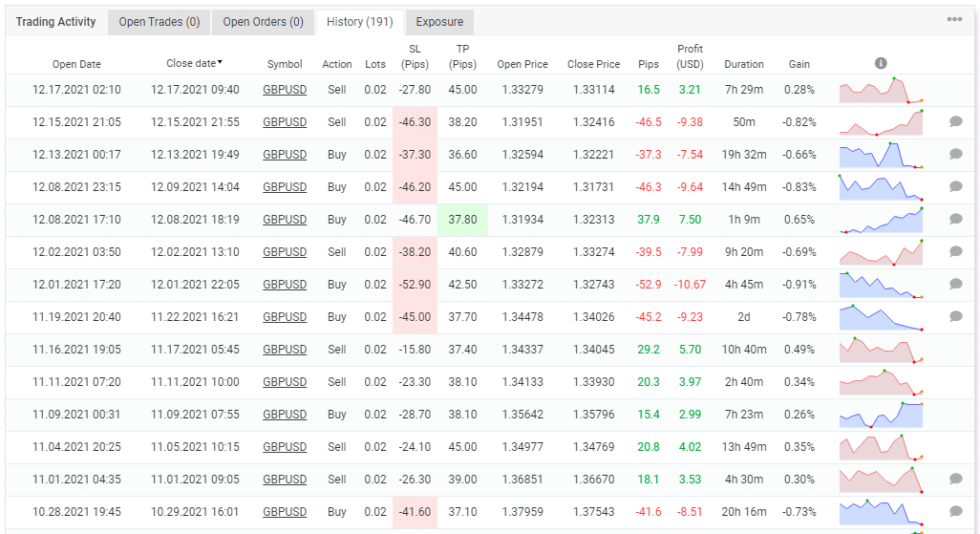
Task: Click duration value 19h 32m
Action: click(x=744, y=155)
